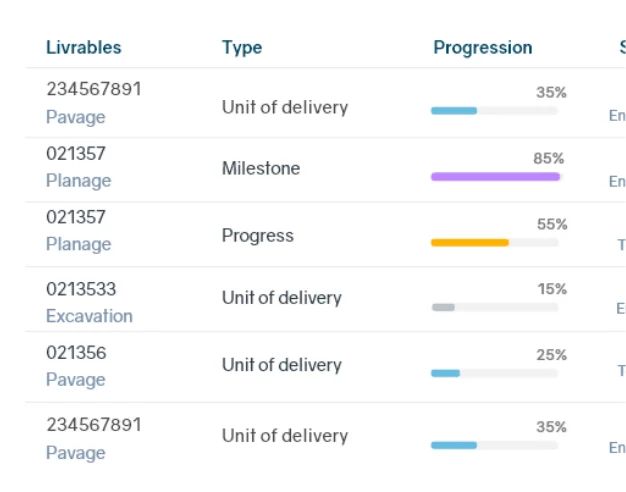Click the purple 85% progress bar
626x492 pixels.
click(495, 176)
